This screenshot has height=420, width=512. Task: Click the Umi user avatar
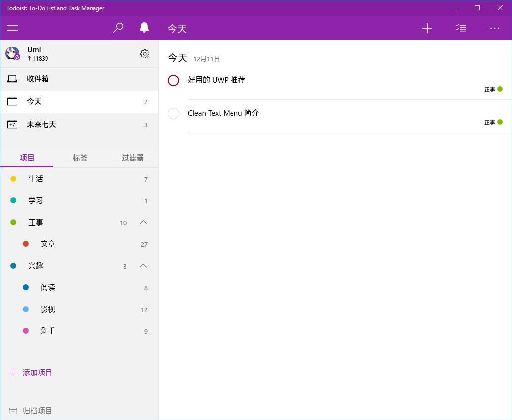tap(12, 53)
